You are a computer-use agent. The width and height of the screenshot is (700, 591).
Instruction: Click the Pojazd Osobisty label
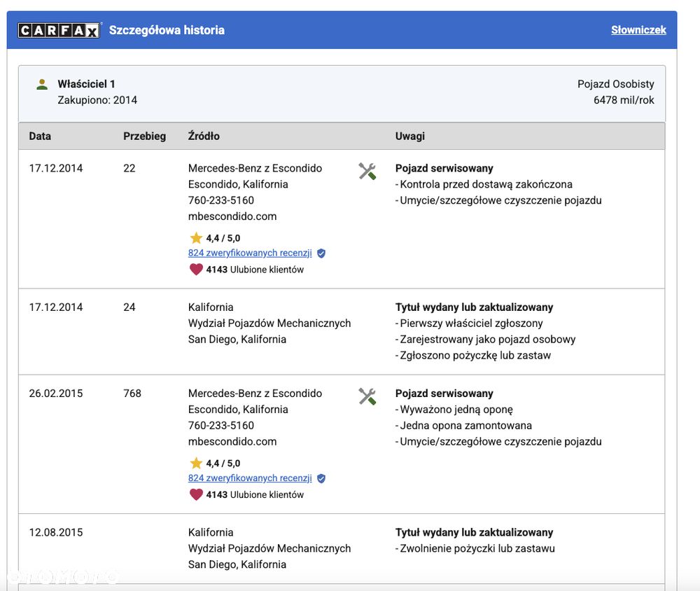(615, 84)
